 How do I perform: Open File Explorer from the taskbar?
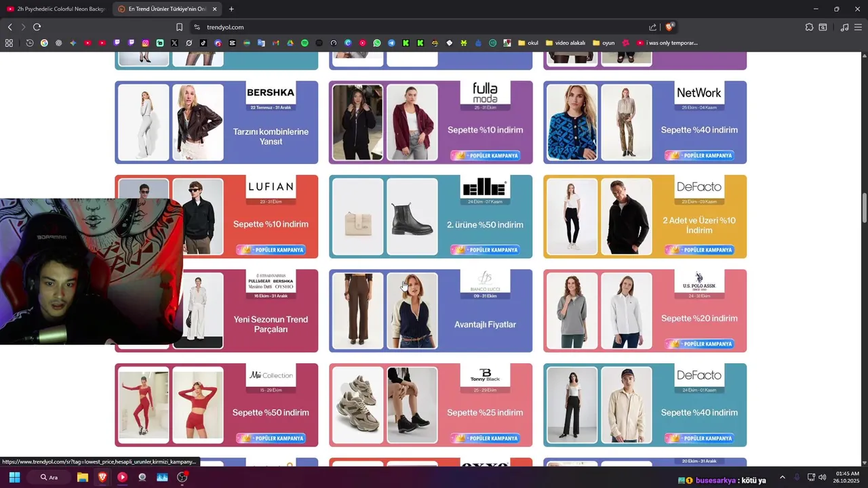[x=83, y=477]
